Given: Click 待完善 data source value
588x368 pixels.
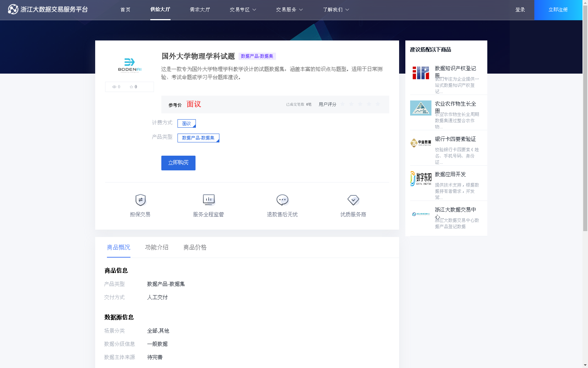Looking at the screenshot, I should (155, 357).
